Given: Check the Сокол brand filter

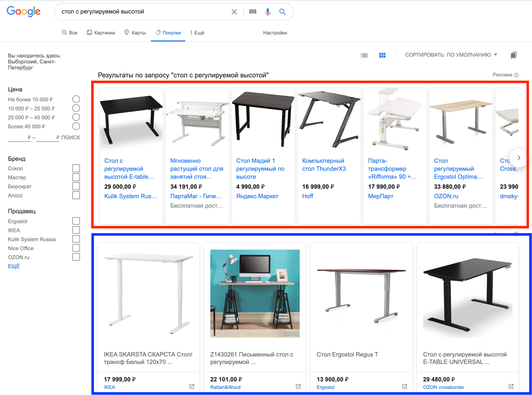Looking at the screenshot, I should 76,168.
